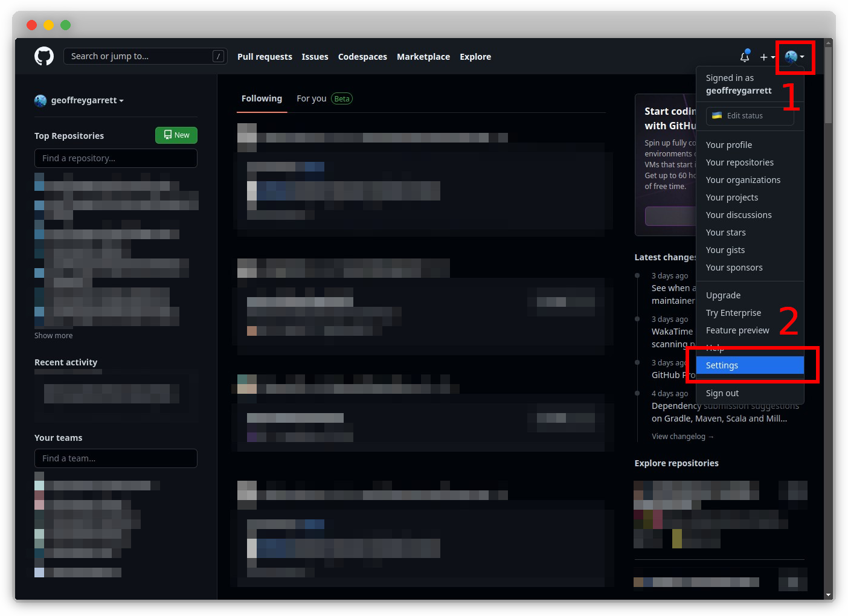
Task: Open the notifications bell icon
Action: coord(745,56)
